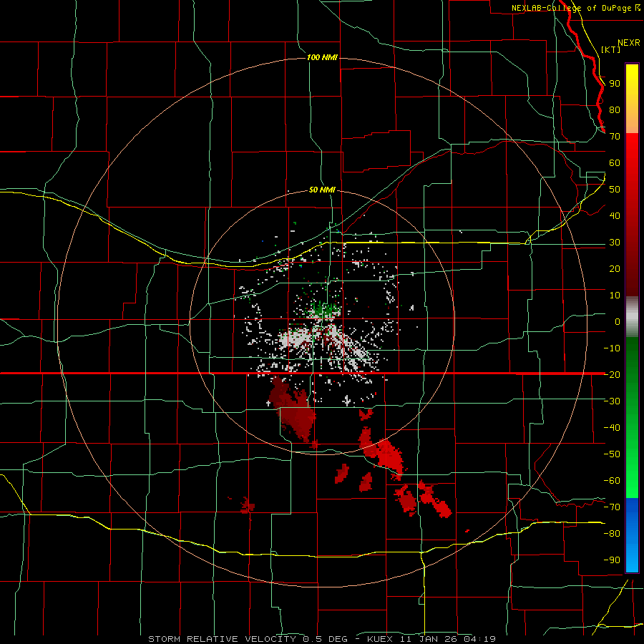Click the "100 NMI" range ring label
Screen dimensions: 644x644
322,57
